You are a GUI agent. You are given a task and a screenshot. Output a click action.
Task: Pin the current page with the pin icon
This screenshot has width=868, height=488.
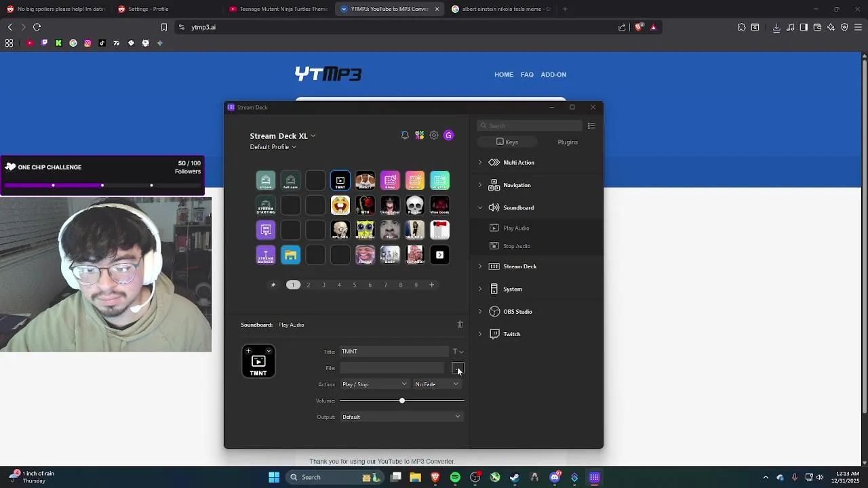click(x=273, y=285)
